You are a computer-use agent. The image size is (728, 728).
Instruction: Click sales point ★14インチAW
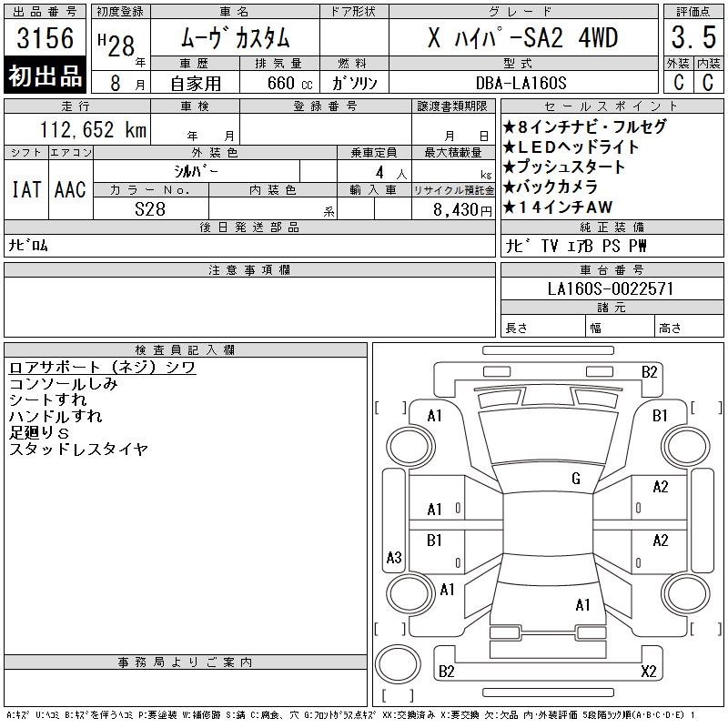(x=558, y=207)
